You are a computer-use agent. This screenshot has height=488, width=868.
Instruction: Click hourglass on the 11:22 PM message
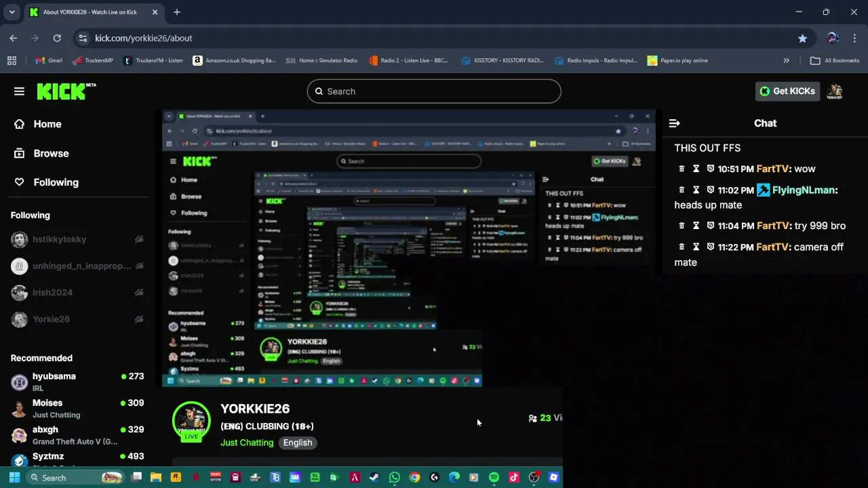coord(696,247)
